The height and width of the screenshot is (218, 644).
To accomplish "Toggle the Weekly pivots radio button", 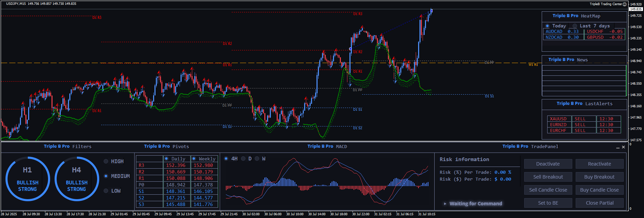I will coord(194,159).
